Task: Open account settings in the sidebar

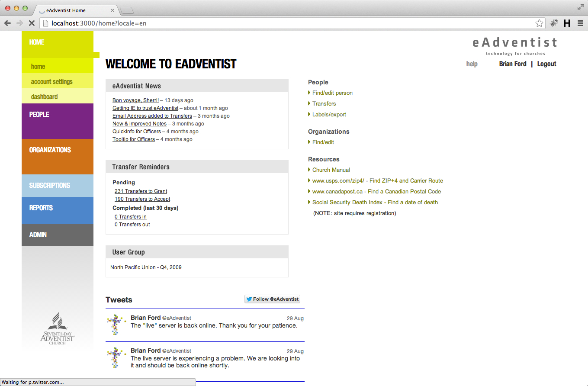Action: [x=58, y=81]
